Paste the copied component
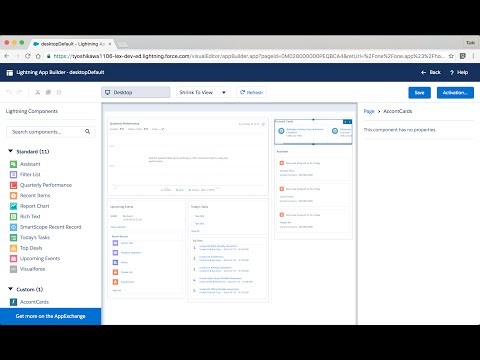This screenshot has width=480, height=360. point(59,92)
